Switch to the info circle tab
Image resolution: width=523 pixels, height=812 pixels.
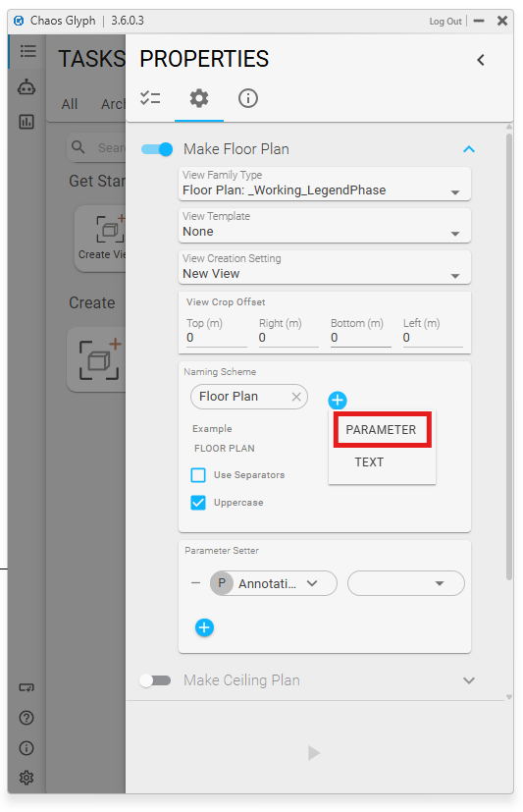point(248,98)
